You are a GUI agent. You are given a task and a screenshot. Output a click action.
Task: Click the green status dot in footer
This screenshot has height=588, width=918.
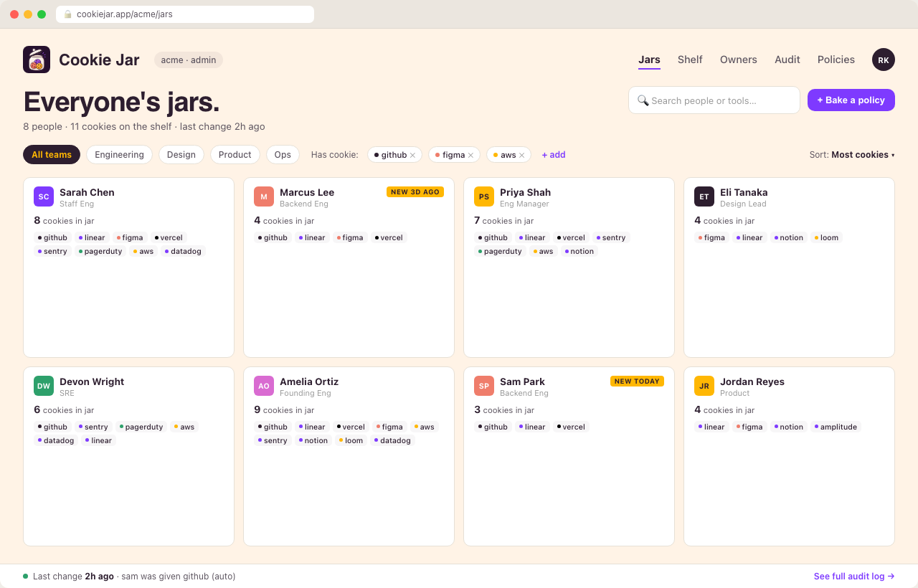pyautogui.click(x=26, y=576)
